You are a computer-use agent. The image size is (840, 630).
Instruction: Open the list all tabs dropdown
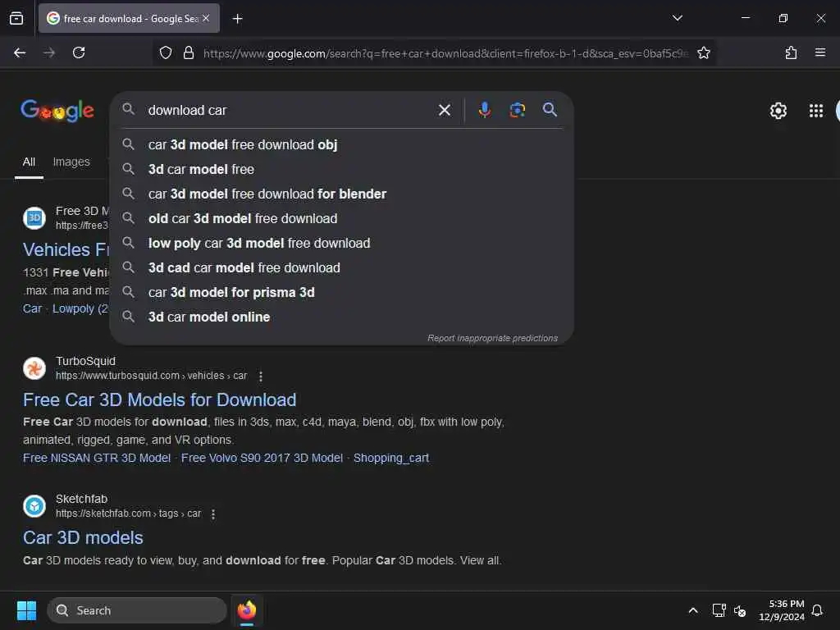click(x=677, y=18)
